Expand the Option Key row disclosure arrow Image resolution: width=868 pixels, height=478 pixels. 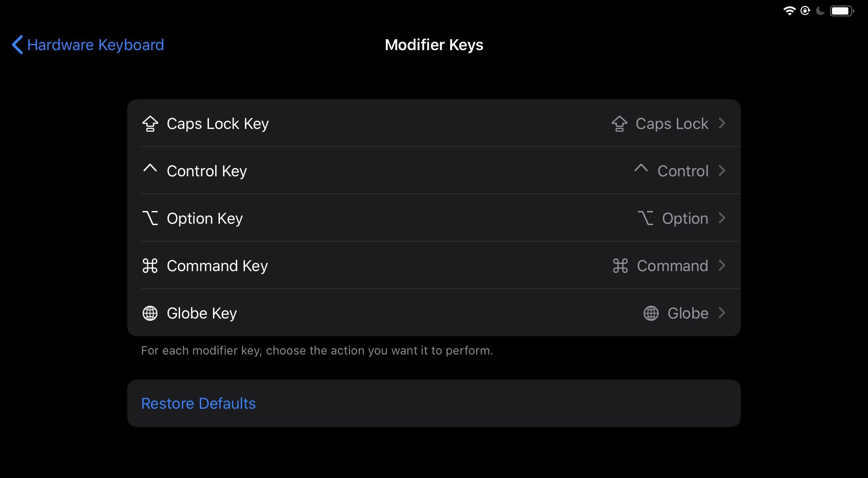coord(722,218)
